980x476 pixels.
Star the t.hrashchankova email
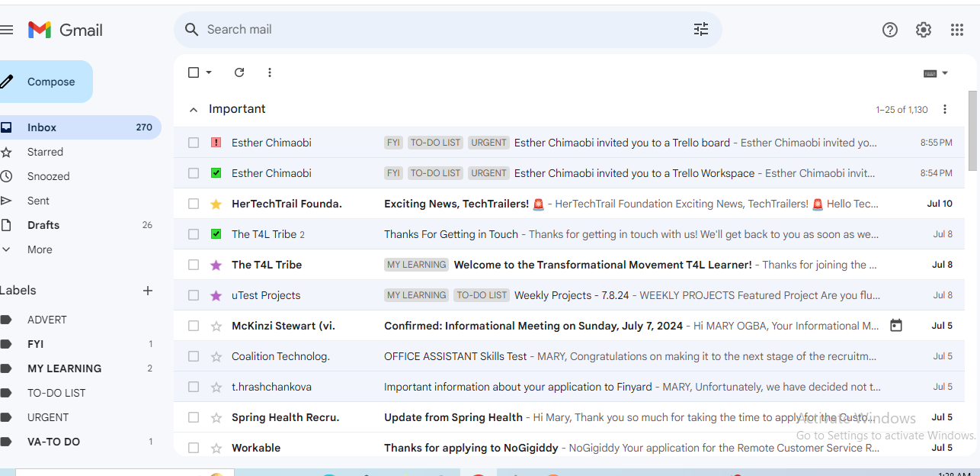click(216, 387)
